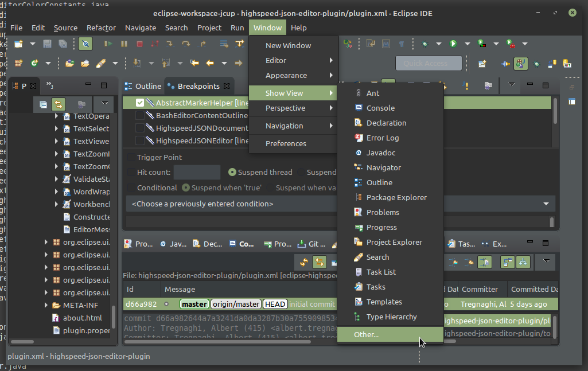Switch to the Git tab in bottom panel
The width and height of the screenshot is (588, 371).
[311, 244]
